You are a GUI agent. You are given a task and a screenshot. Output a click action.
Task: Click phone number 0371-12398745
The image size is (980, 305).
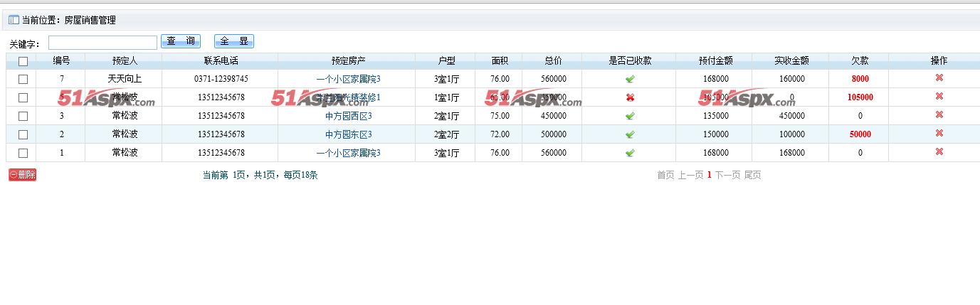coord(221,79)
